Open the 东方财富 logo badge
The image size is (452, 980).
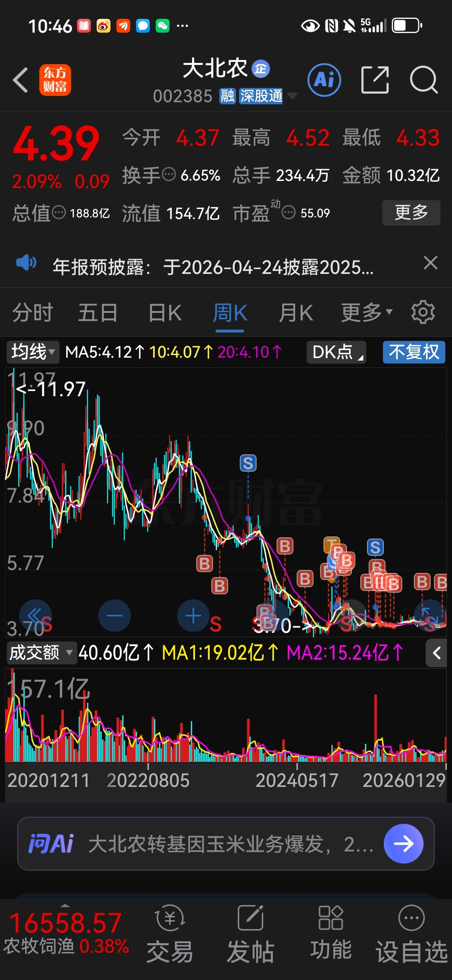pos(55,80)
